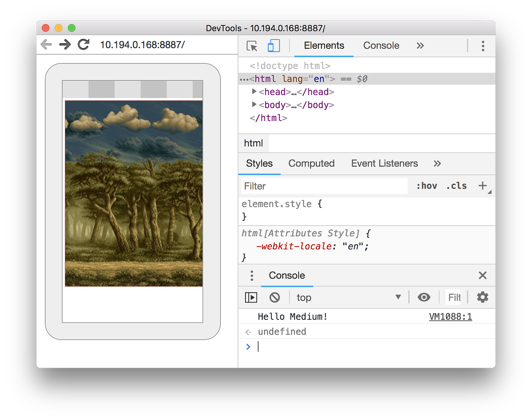This screenshot has width=532, height=420.
Task: Open the console drawer three-dot menu
Action: point(251,275)
